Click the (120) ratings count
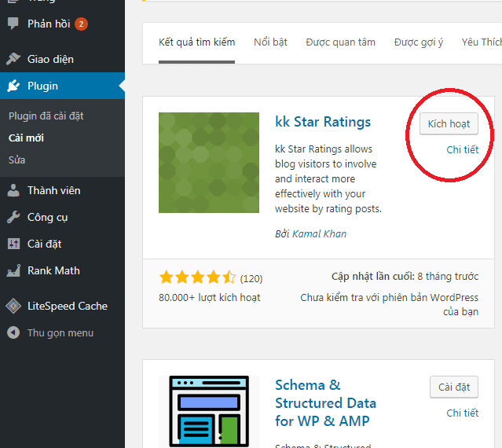Viewport: 502px width, 448px height. (251, 278)
